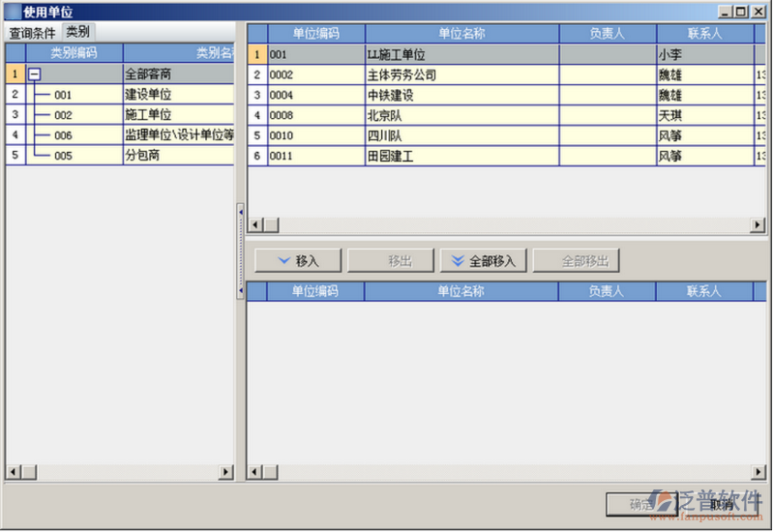Click lower table 联系人 column header
The width and height of the screenshot is (773, 532).
pyautogui.click(x=704, y=291)
